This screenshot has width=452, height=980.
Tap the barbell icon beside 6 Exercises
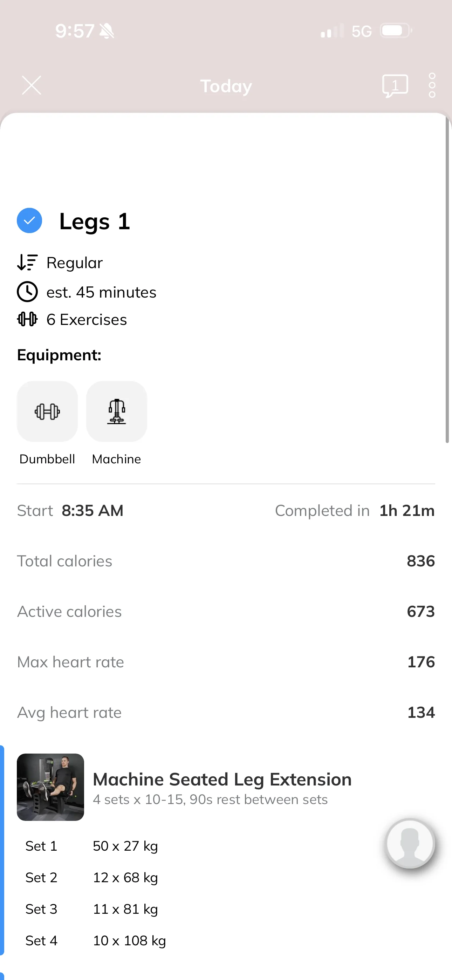(27, 319)
